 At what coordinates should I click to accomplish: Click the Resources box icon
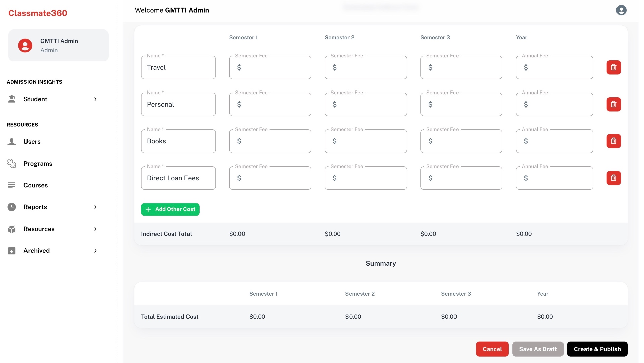click(x=12, y=229)
